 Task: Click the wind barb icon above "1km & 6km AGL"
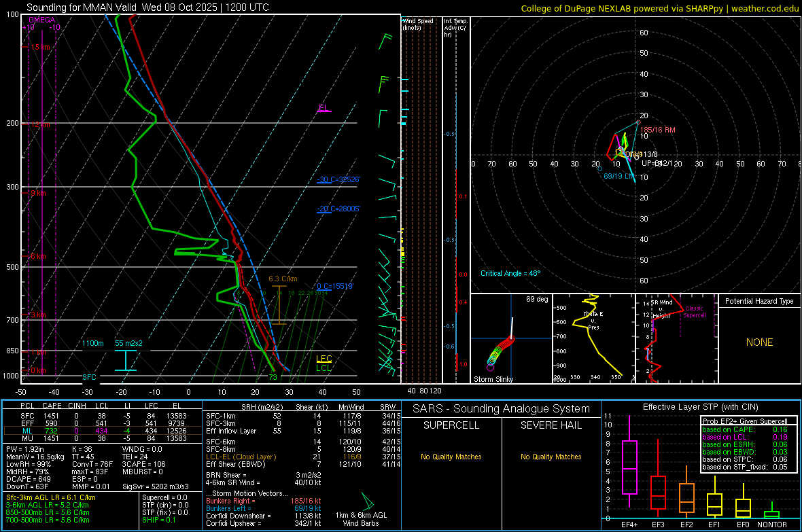coord(367,501)
